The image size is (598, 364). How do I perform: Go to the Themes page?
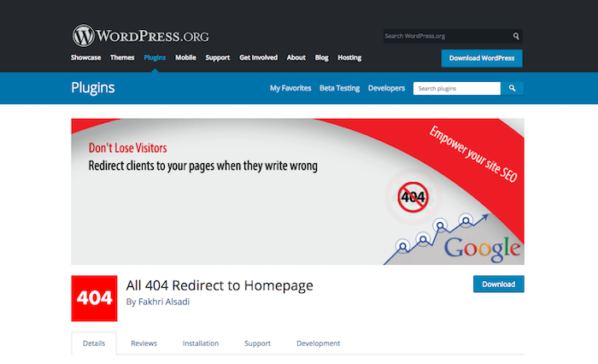(122, 58)
